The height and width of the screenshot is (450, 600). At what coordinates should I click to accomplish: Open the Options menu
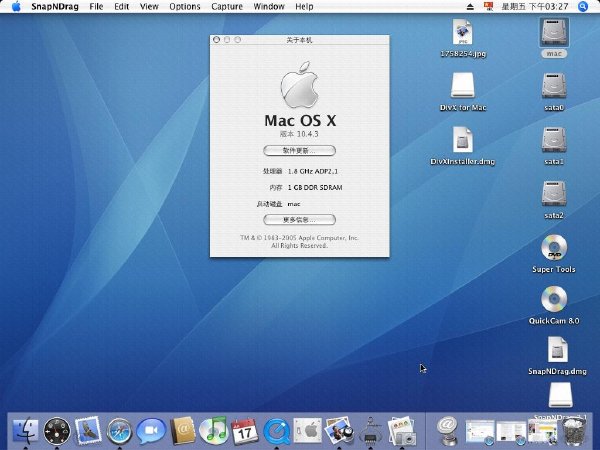tap(184, 7)
